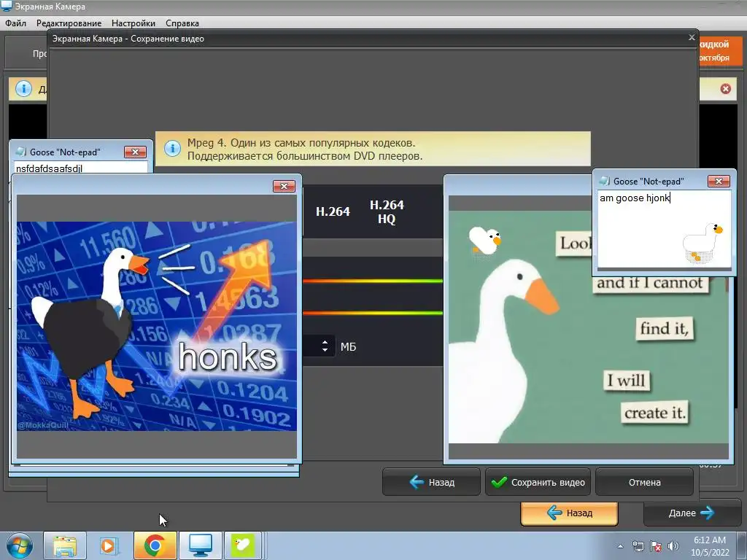The height and width of the screenshot is (560, 747).
Task: Click the orange Назад button in main window
Action: point(569,513)
